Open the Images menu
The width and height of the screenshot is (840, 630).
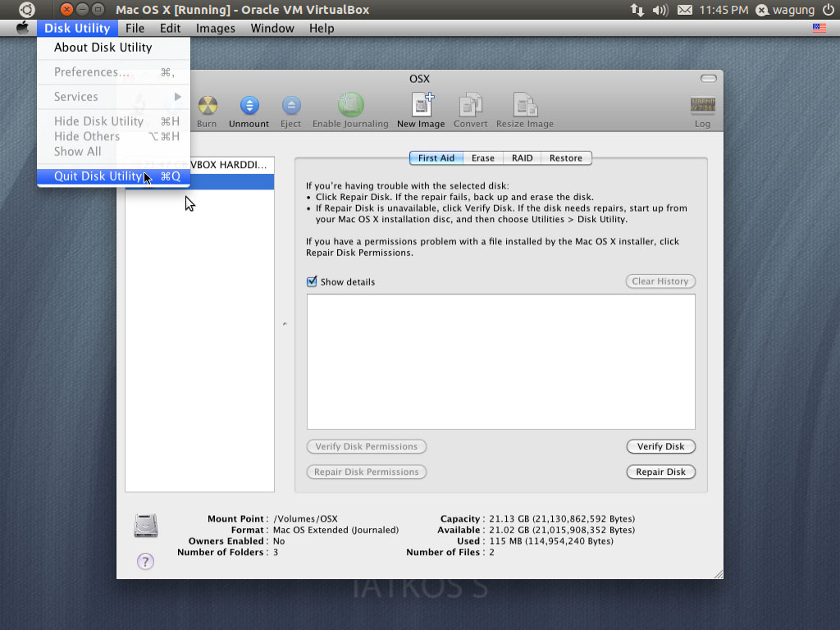[216, 28]
